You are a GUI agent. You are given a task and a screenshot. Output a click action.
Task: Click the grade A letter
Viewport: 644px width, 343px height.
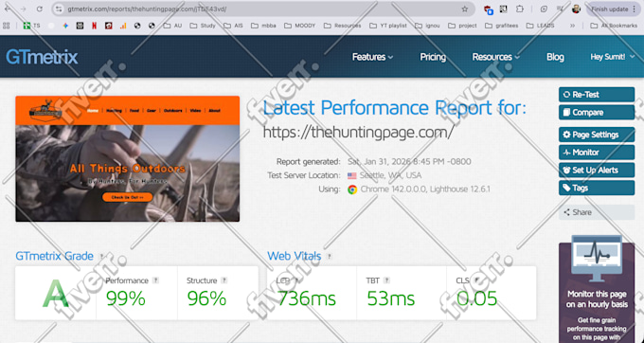[55, 293]
